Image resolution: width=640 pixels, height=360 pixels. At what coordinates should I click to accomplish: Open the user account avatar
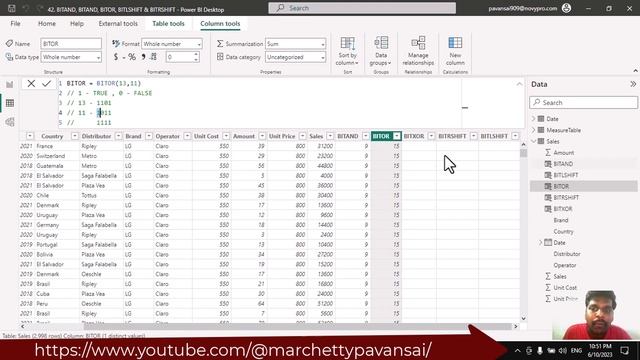(566, 8)
